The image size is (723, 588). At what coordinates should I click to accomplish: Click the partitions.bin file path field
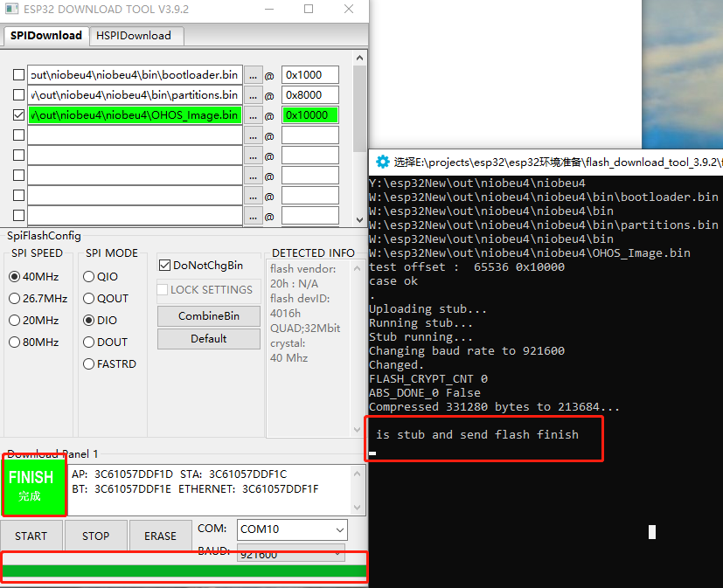136,95
